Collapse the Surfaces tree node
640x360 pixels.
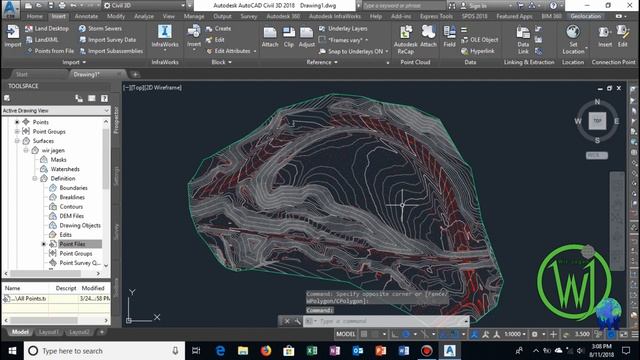(x=17, y=141)
